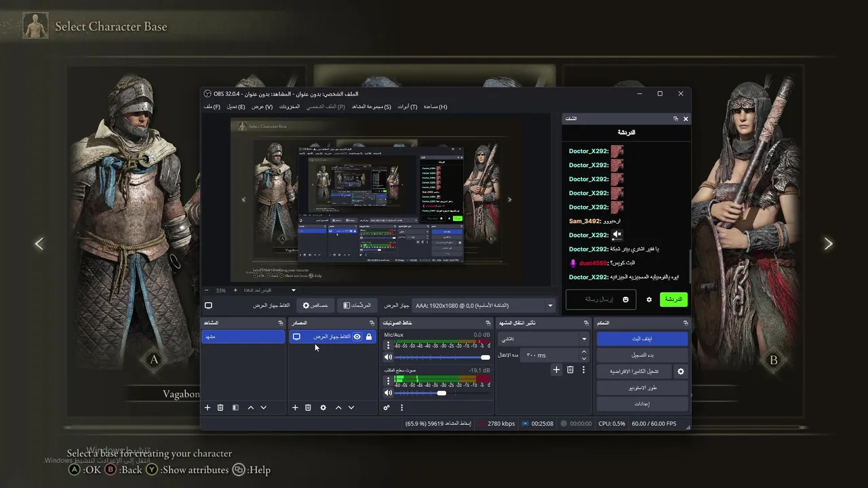Screen dimensions: 868x488
Task: Open the عرض (V) menu
Action: coord(262,106)
